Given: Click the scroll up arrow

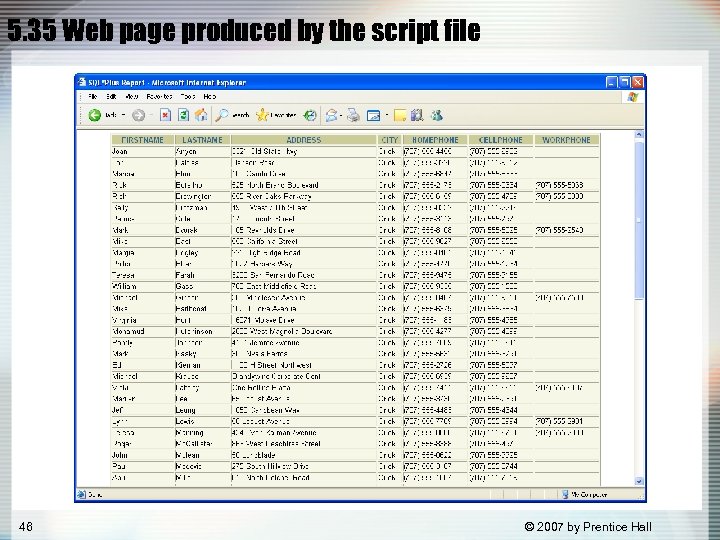Looking at the screenshot, I should (639, 135).
